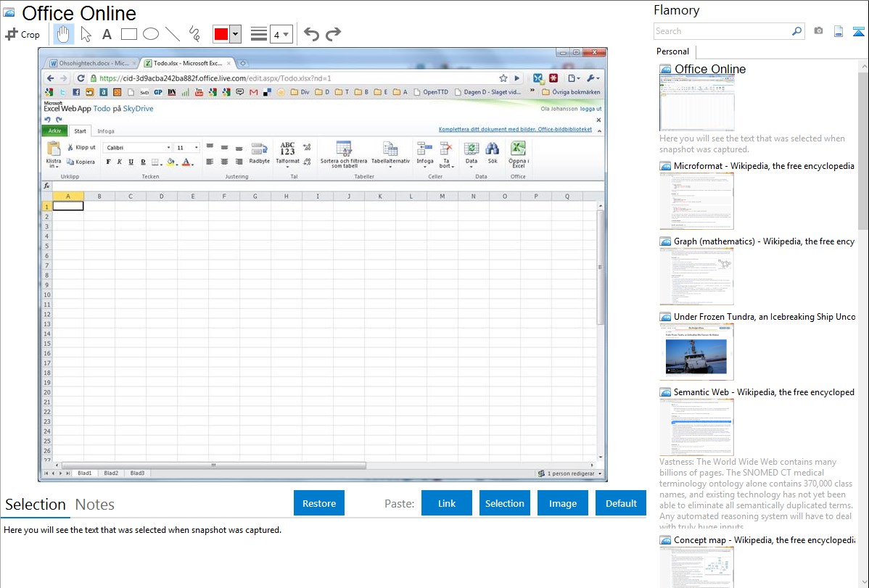Open the Personal tab
The width and height of the screenshot is (869, 588).
673,51
